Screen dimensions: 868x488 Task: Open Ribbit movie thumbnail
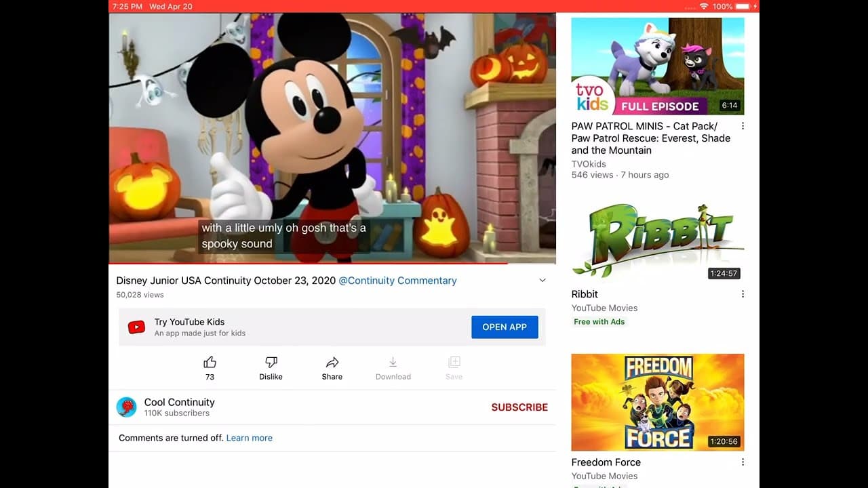point(658,234)
